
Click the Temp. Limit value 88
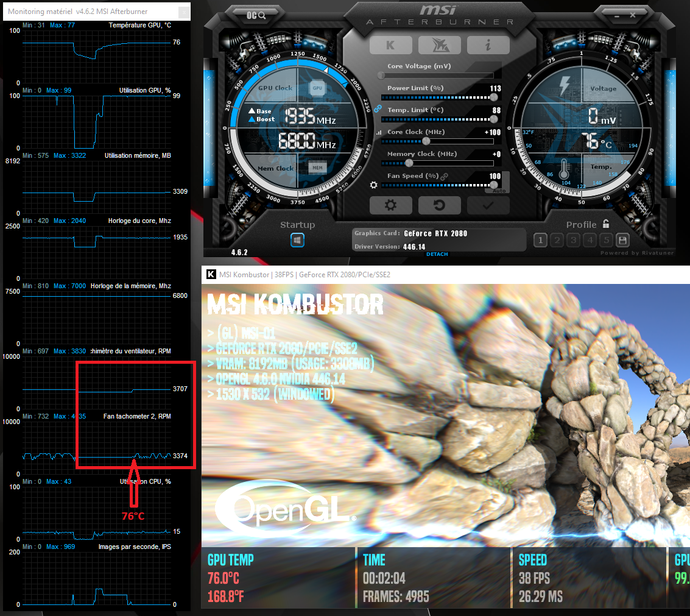[496, 110]
